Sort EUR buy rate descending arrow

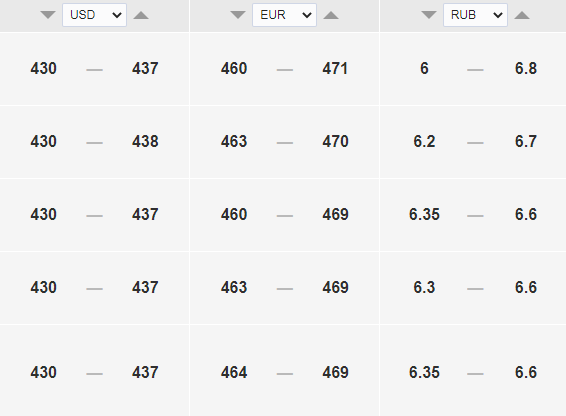click(238, 15)
